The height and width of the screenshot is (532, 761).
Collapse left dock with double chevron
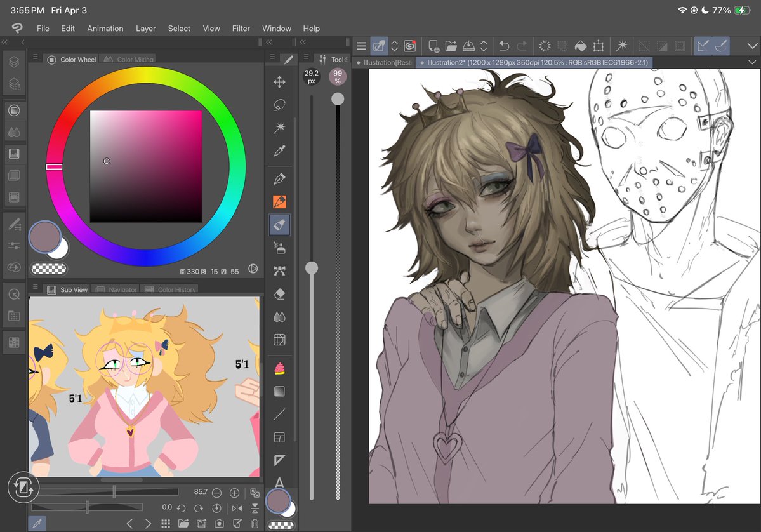pyautogui.click(x=5, y=43)
